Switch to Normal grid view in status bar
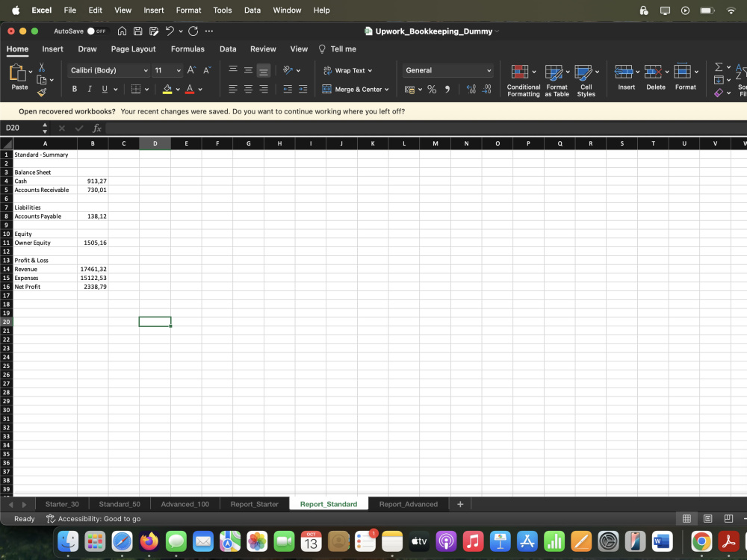Viewport: 747px width, 560px height. tap(686, 519)
